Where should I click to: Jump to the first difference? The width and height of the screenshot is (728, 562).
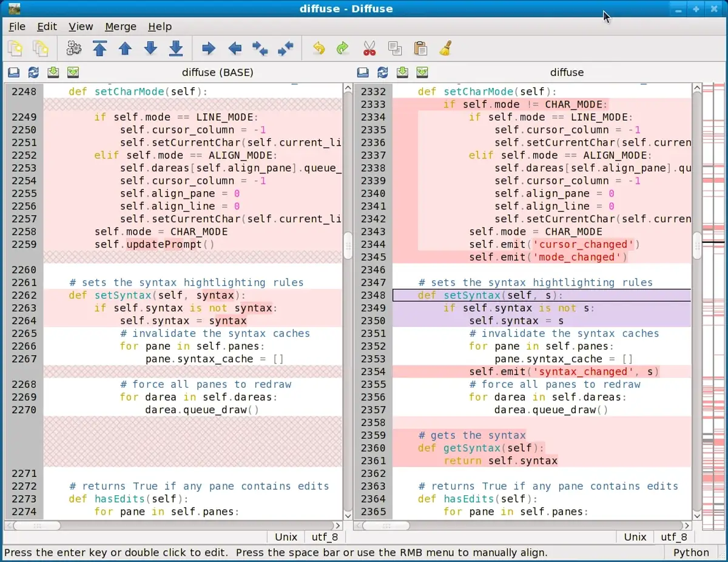(100, 48)
